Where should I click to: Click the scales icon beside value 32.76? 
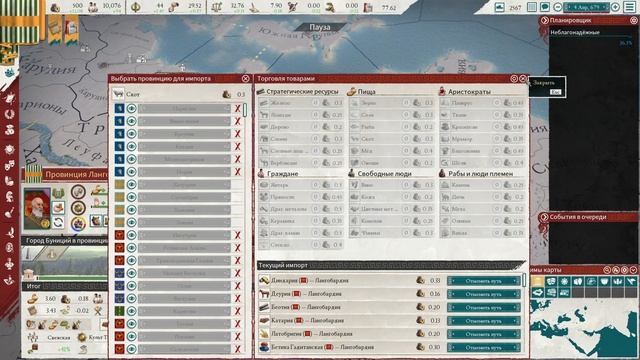click(x=216, y=7)
